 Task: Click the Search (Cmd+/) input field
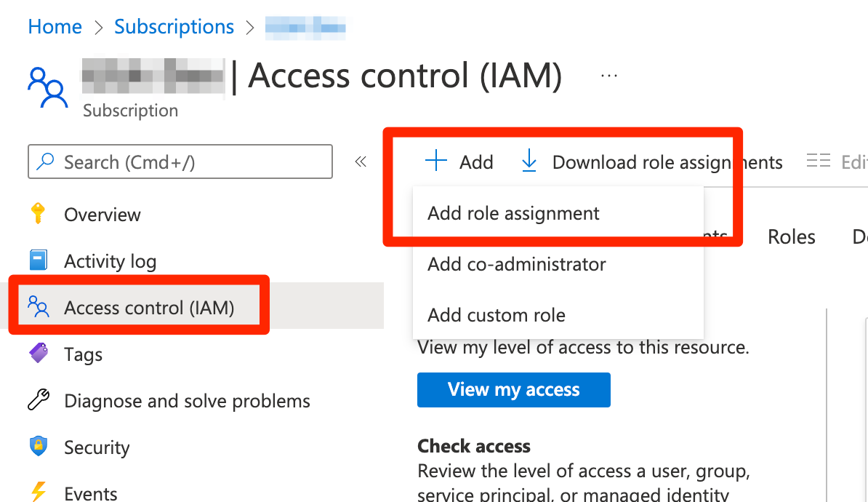click(180, 162)
